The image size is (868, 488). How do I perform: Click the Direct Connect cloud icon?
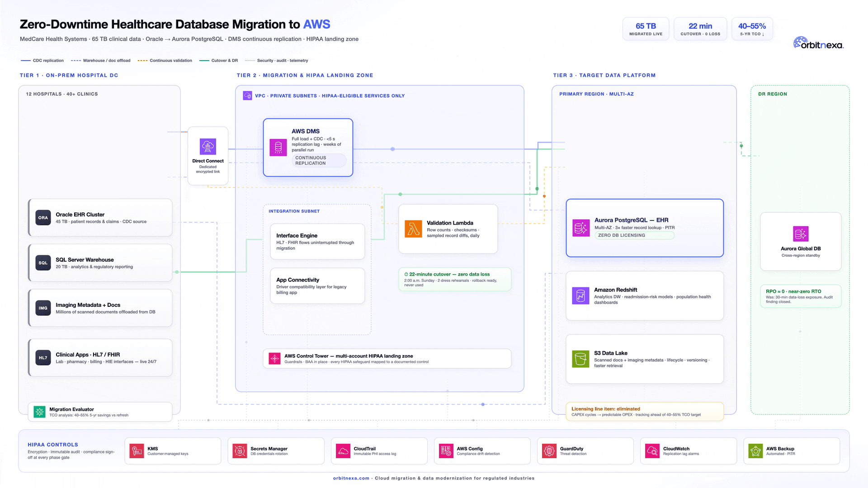coord(208,146)
